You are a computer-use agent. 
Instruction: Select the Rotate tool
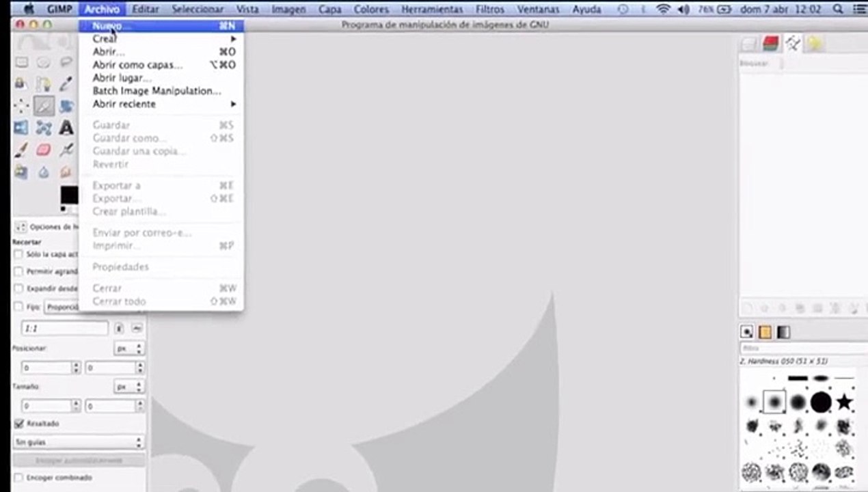click(66, 106)
